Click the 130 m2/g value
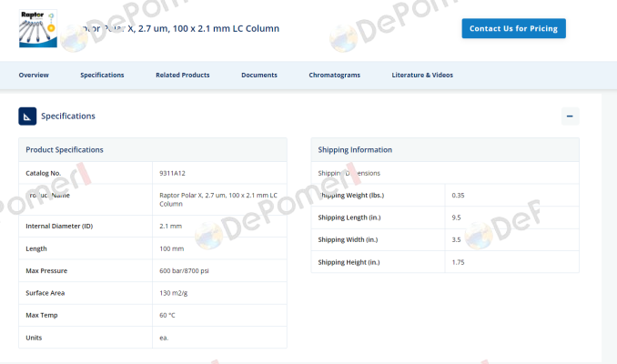Viewport: 617px width, 364px height. pyautogui.click(x=174, y=293)
